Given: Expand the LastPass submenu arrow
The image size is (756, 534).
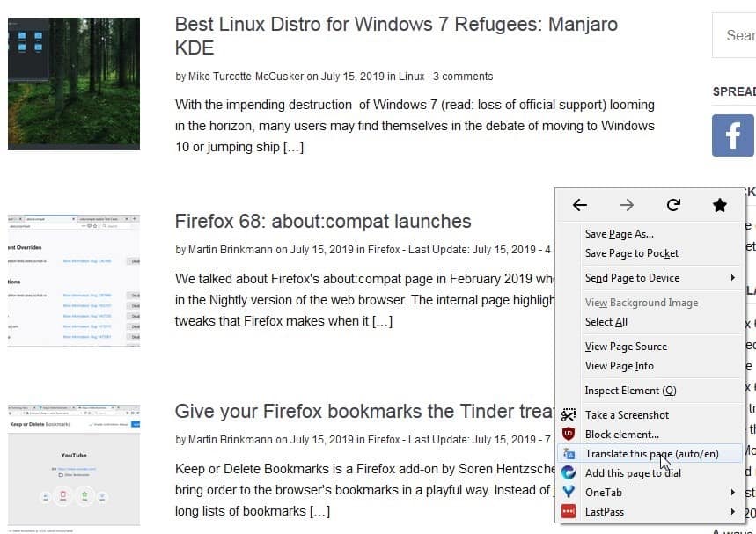Looking at the screenshot, I should 733,511.
